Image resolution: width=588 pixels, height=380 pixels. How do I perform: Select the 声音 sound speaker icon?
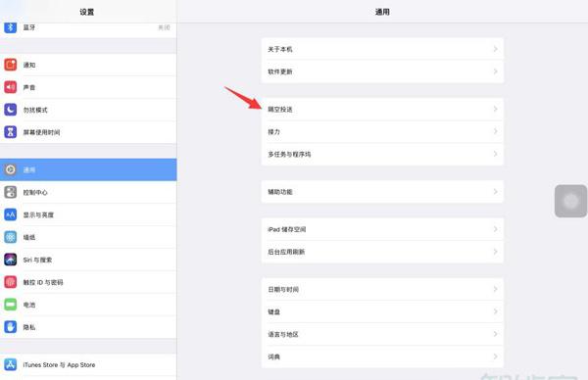click(x=11, y=87)
